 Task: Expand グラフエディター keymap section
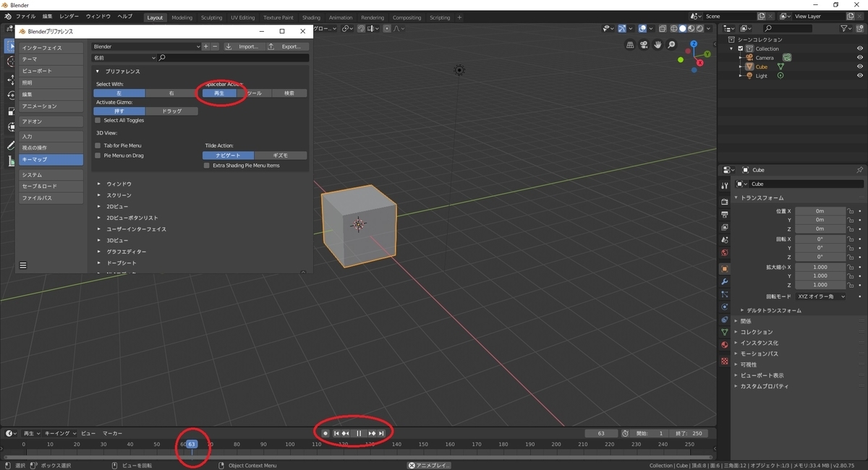pos(99,252)
